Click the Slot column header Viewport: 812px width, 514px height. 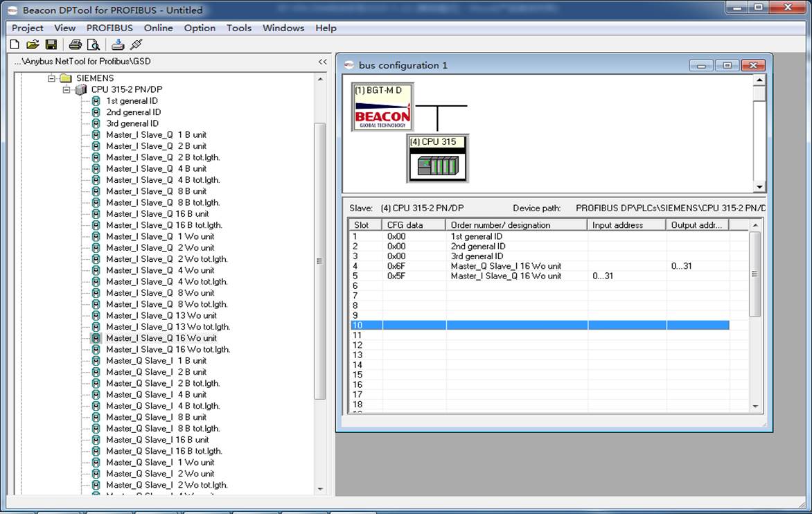pyautogui.click(x=366, y=225)
